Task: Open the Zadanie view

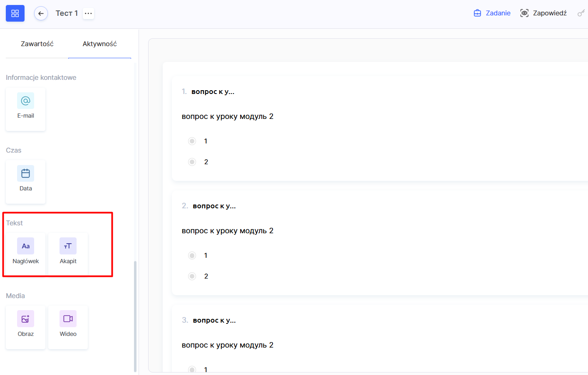Action: [x=492, y=13]
